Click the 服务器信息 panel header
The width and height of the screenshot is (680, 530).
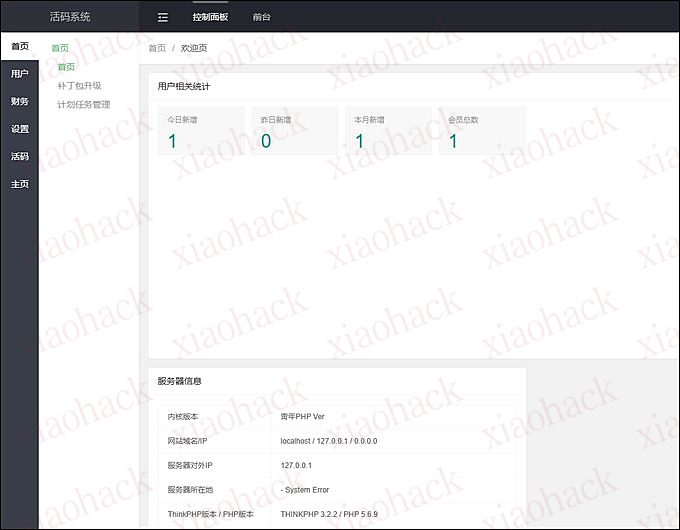179,381
